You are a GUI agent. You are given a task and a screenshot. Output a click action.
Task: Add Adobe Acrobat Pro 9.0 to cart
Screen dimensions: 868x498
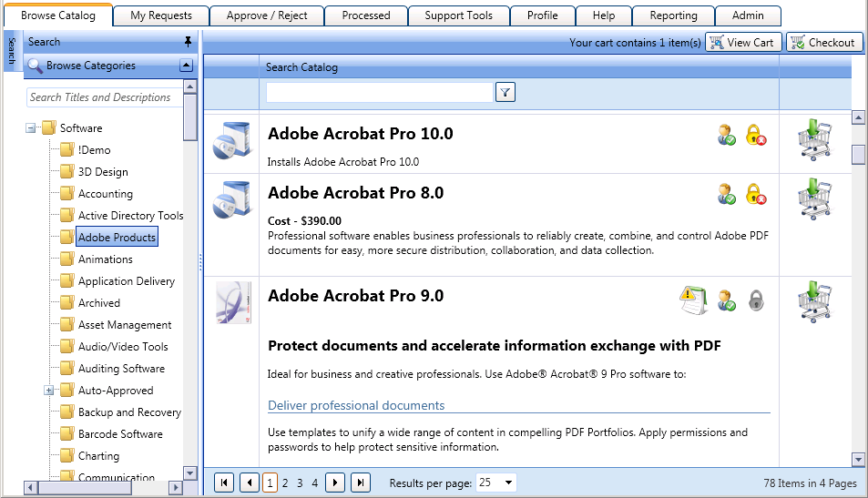[x=815, y=301]
